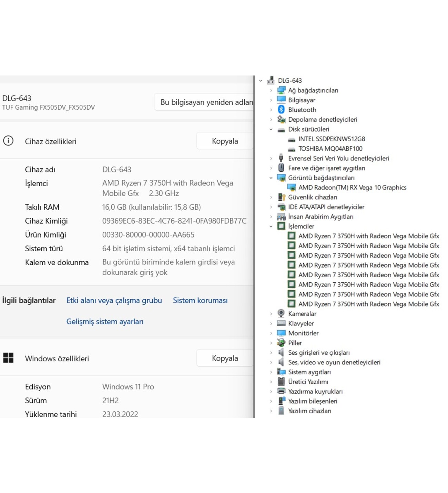Collapse the Disk sürücüleri category
This screenshot has height=493, width=448.
[271, 129]
